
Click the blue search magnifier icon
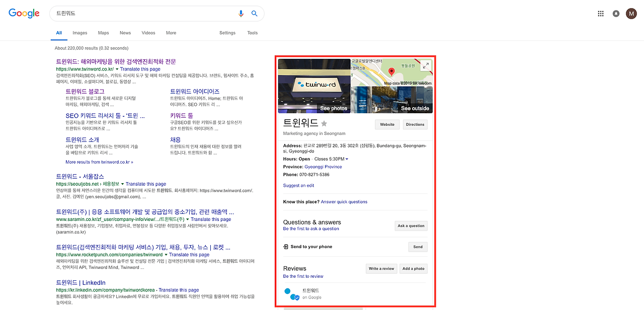[x=255, y=14]
